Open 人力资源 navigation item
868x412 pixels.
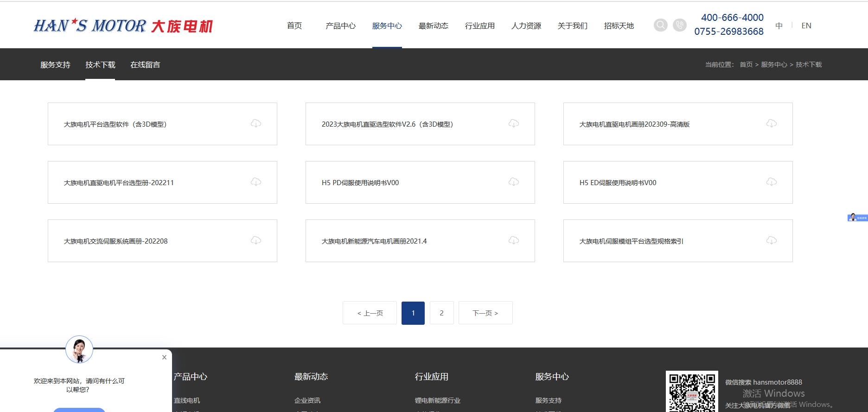pos(526,26)
